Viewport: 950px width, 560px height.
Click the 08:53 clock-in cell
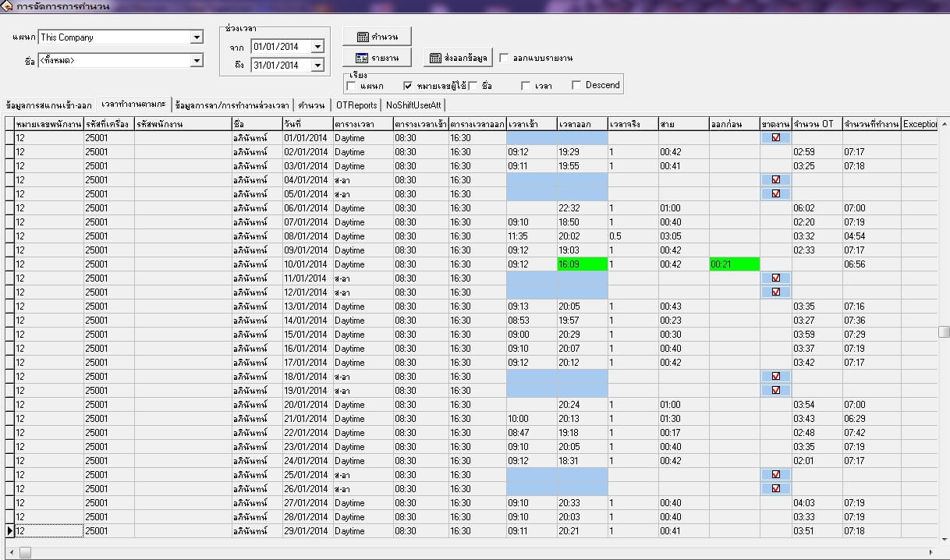531,321
